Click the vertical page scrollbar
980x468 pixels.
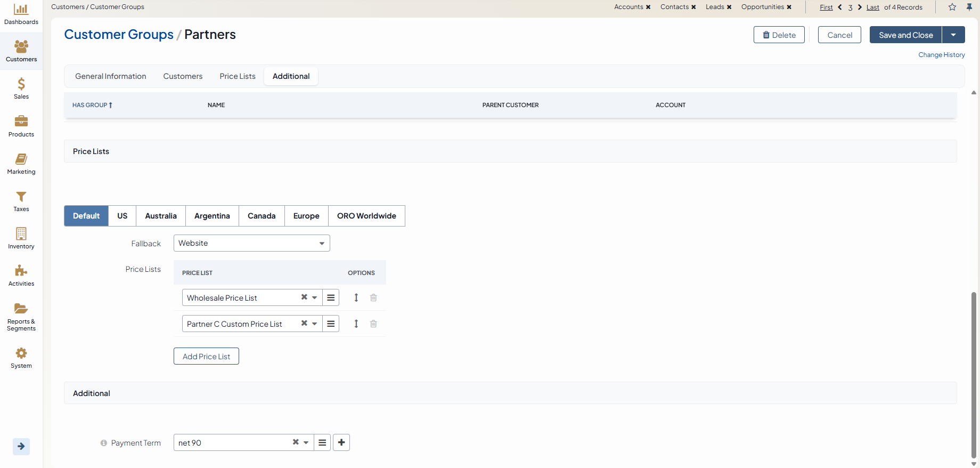974,373
